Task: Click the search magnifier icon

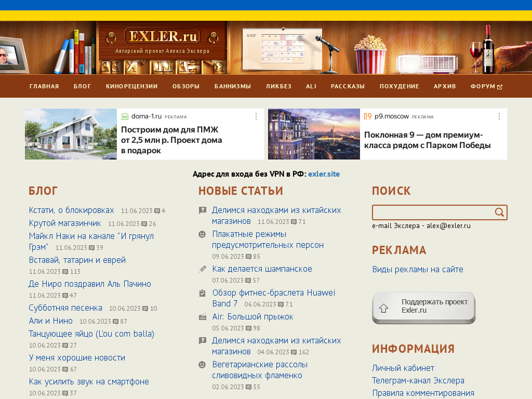Action: click(499, 212)
